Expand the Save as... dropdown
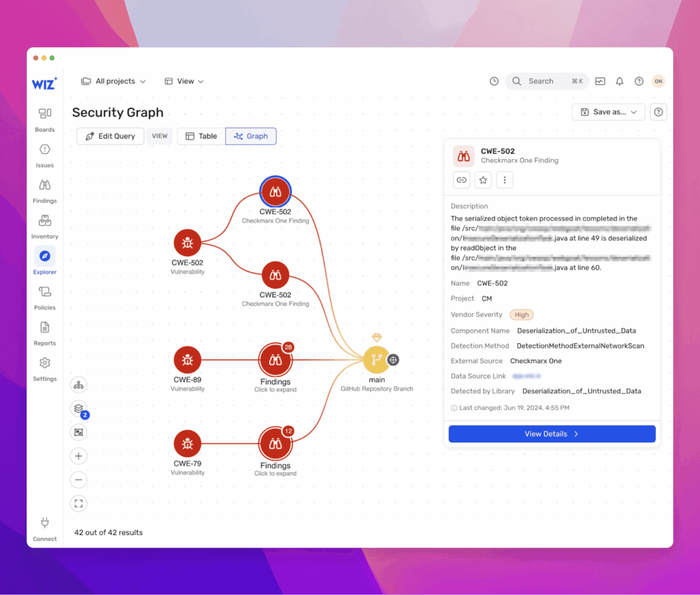The image size is (700, 595). (609, 112)
